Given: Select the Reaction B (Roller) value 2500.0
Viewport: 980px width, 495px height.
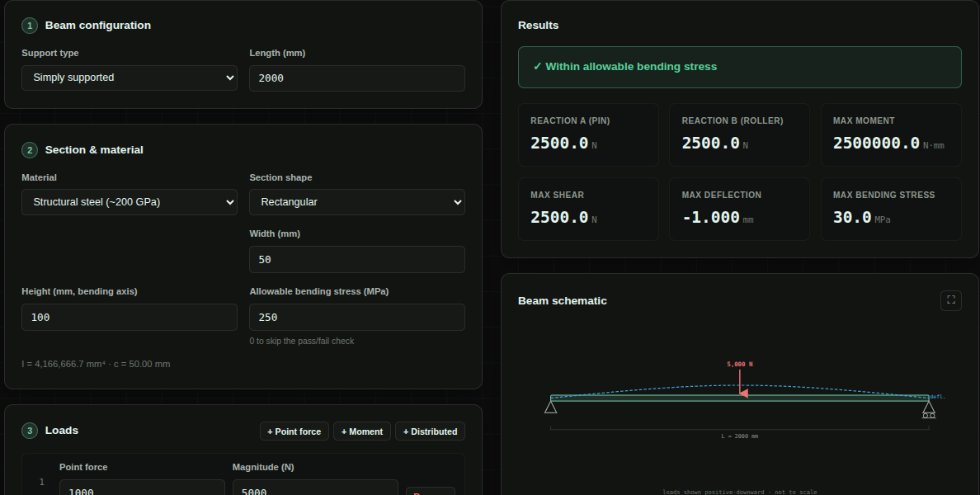Looking at the screenshot, I should pos(710,143).
